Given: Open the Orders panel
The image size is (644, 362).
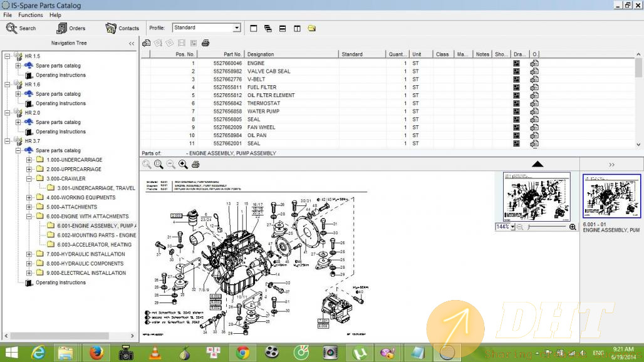Looking at the screenshot, I should pyautogui.click(x=70, y=28).
